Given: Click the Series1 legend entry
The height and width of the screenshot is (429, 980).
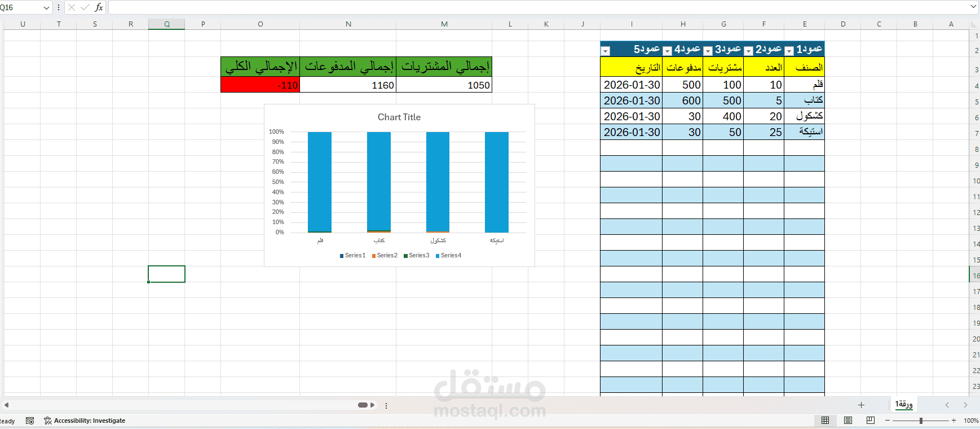Looking at the screenshot, I should point(353,256).
